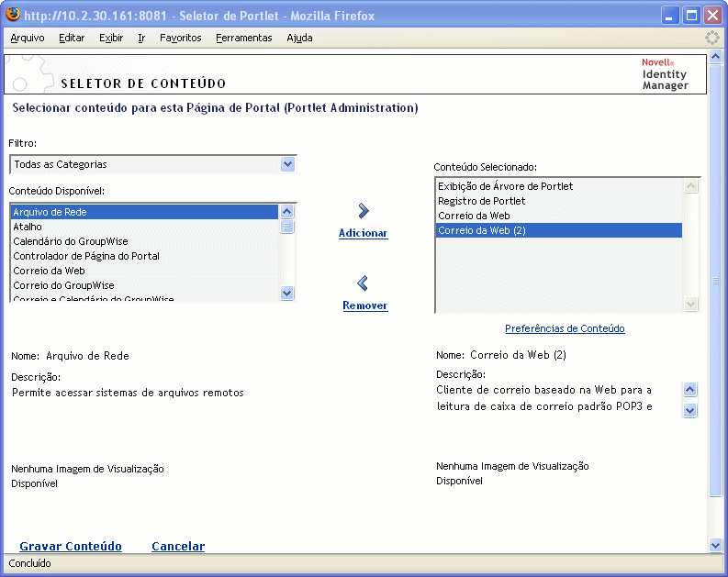This screenshot has width=728, height=577.
Task: Open the Exibir menu
Action: 111,38
